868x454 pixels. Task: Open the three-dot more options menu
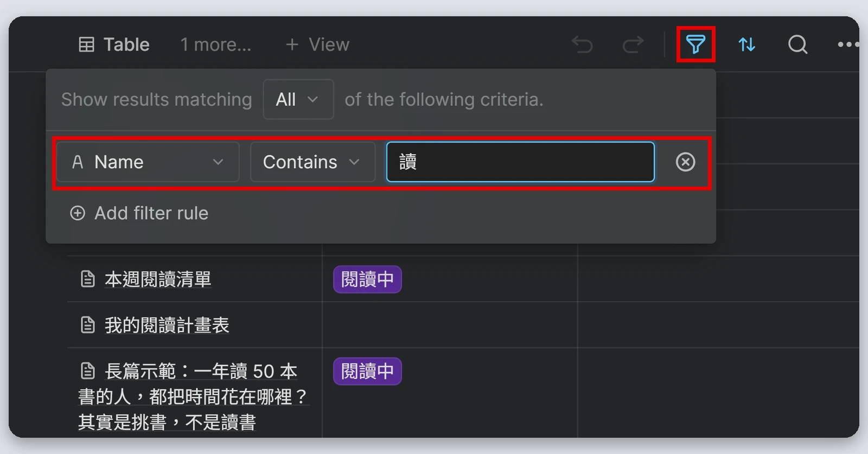[x=848, y=44]
